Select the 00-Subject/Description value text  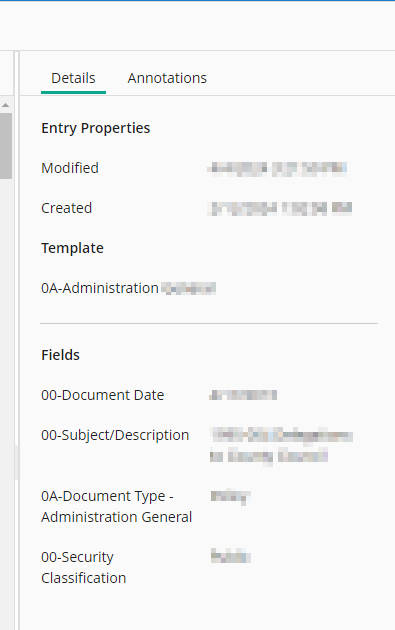pos(281,446)
